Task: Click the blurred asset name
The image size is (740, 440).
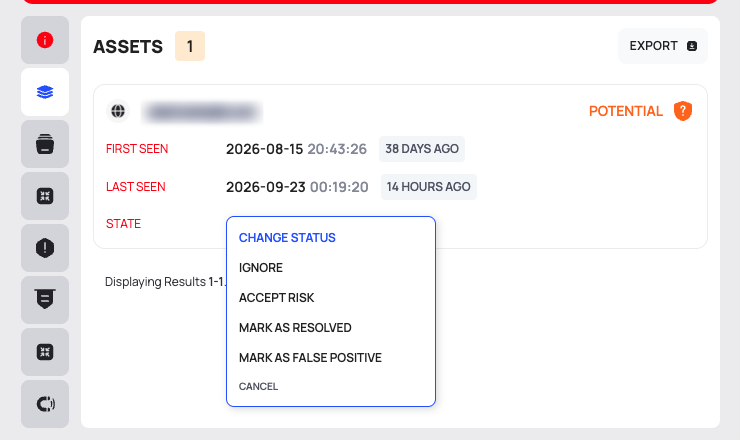Action: pyautogui.click(x=202, y=112)
